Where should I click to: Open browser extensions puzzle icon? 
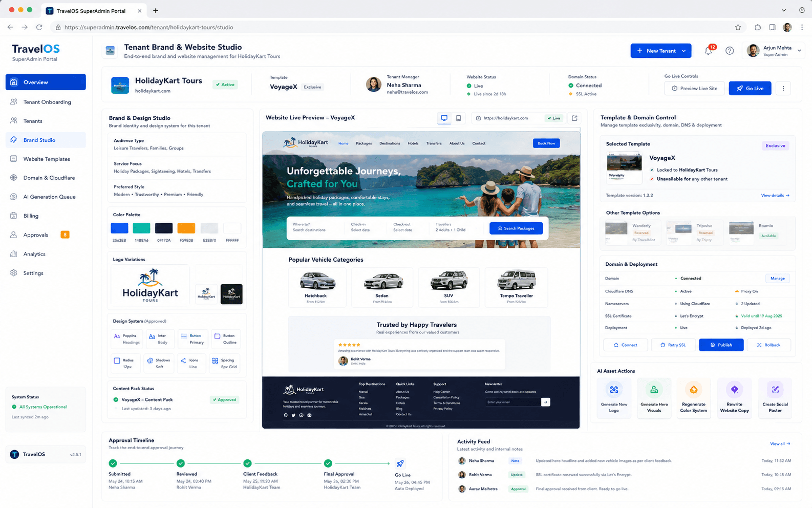tap(758, 27)
